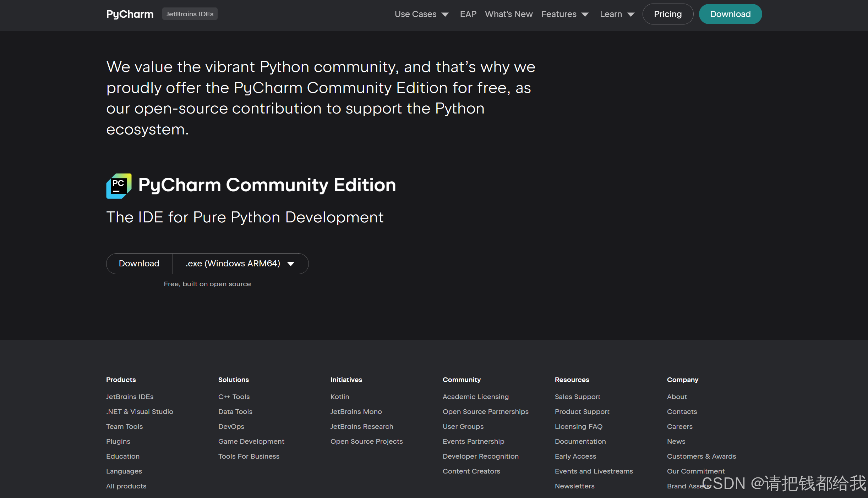This screenshot has height=498, width=868.
Task: Visit the Kotlin link
Action: pos(340,397)
